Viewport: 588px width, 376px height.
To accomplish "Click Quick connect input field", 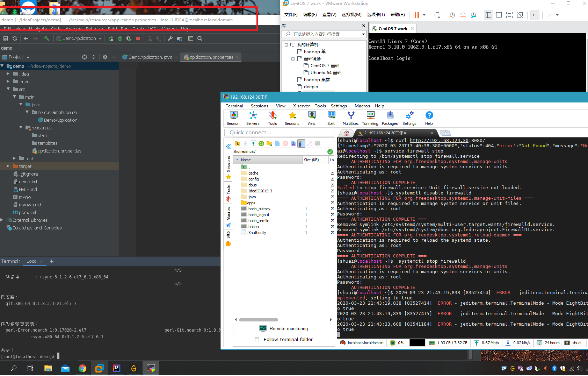I will coord(279,133).
